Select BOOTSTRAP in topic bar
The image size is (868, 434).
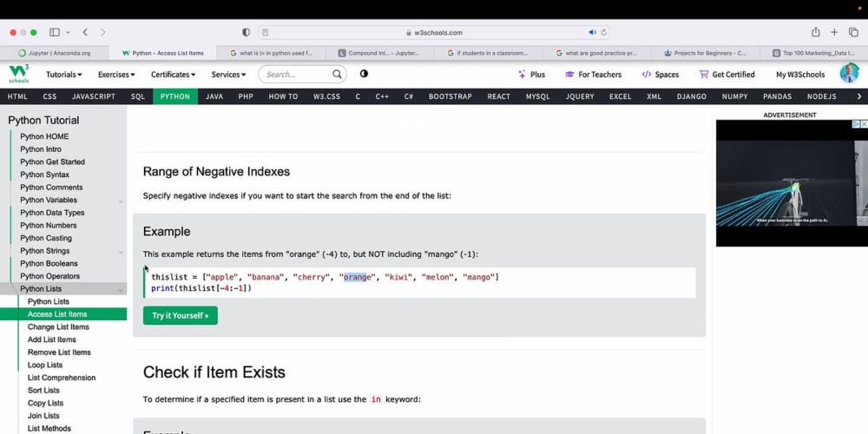pos(450,96)
